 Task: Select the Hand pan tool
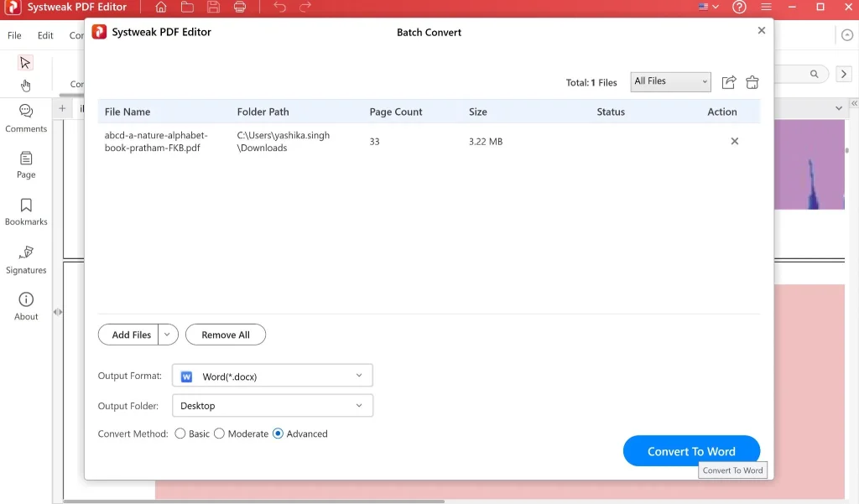(25, 86)
